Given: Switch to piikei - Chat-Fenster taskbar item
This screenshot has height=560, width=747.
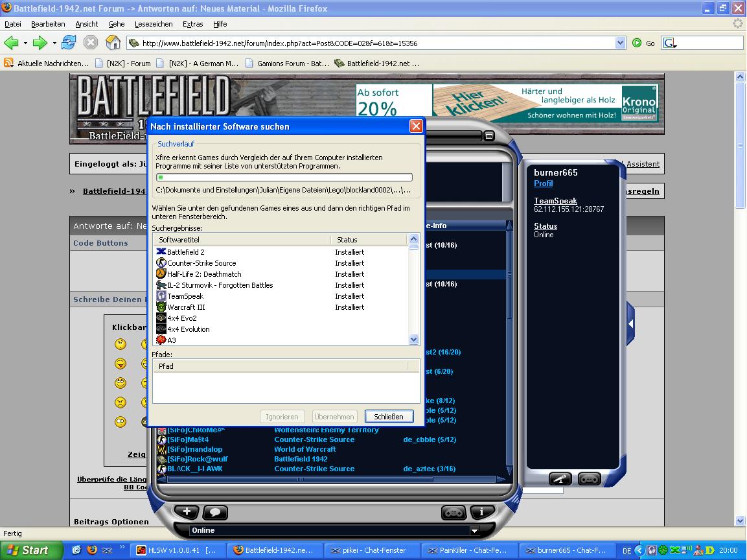Looking at the screenshot, I should [x=373, y=550].
